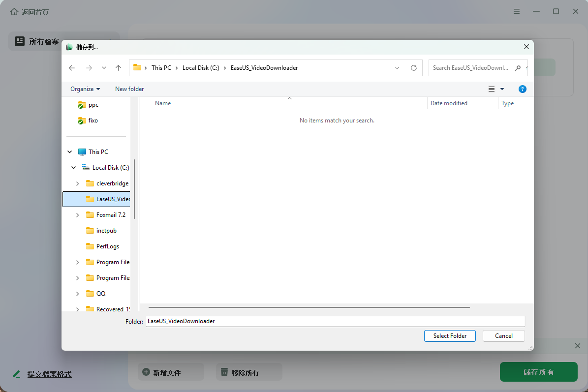Viewport: 588px width, 392px height.
Task: Click the view layout icon
Action: 491,89
